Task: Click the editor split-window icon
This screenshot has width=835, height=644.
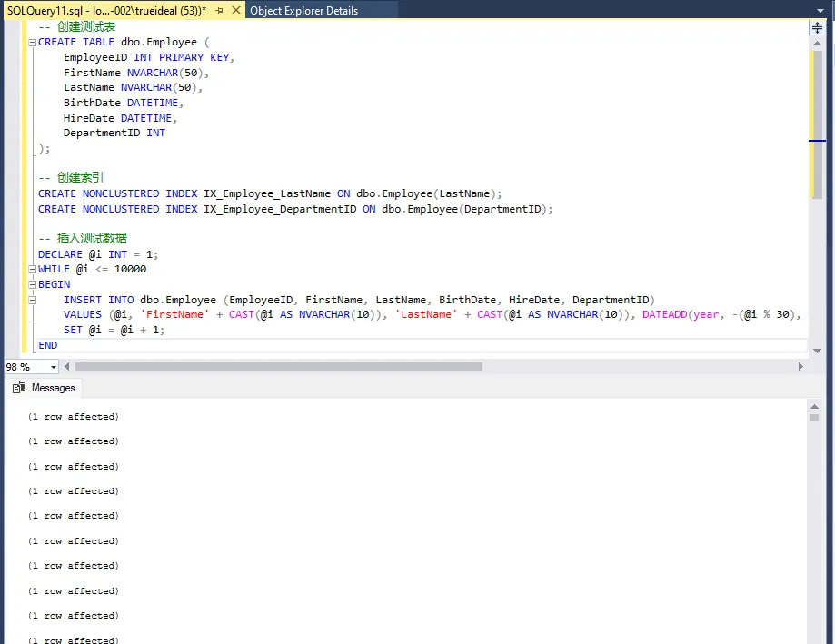Action: click(x=817, y=28)
